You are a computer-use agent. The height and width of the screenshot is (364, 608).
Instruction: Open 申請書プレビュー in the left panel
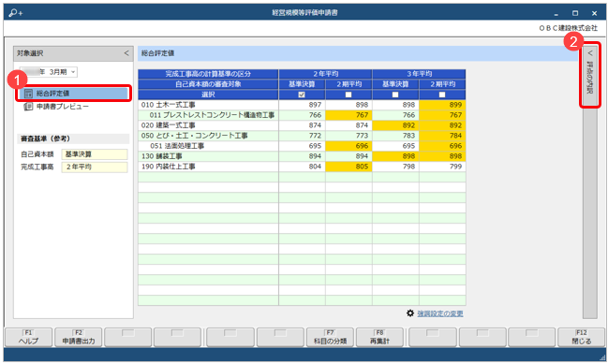56,106
